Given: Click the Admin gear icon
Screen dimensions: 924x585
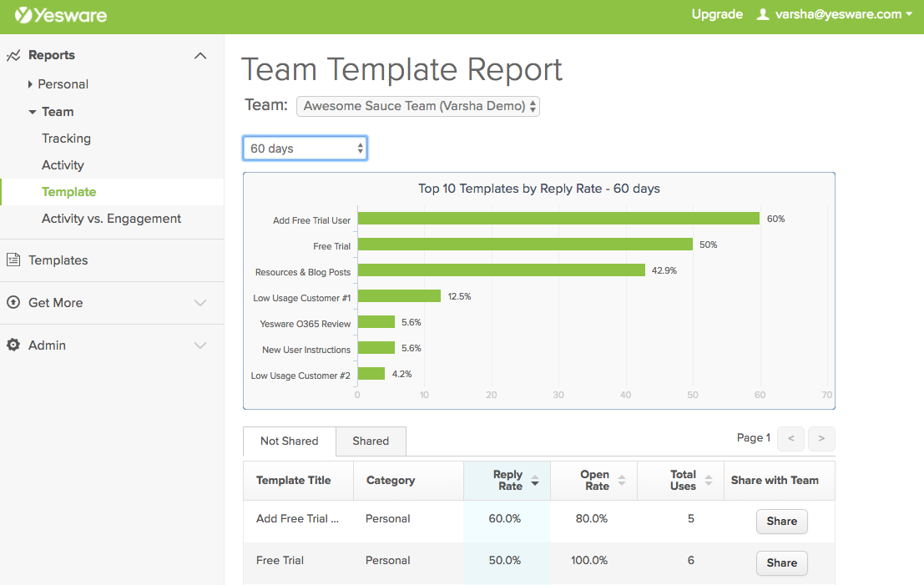Looking at the screenshot, I should (x=13, y=345).
